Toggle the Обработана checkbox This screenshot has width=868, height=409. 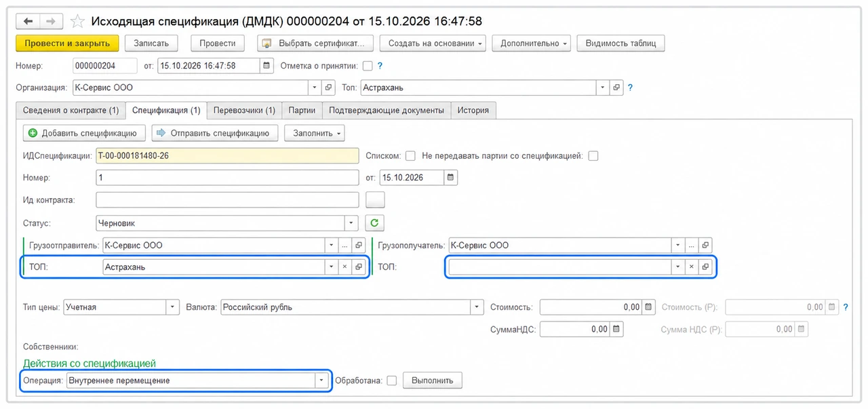391,381
